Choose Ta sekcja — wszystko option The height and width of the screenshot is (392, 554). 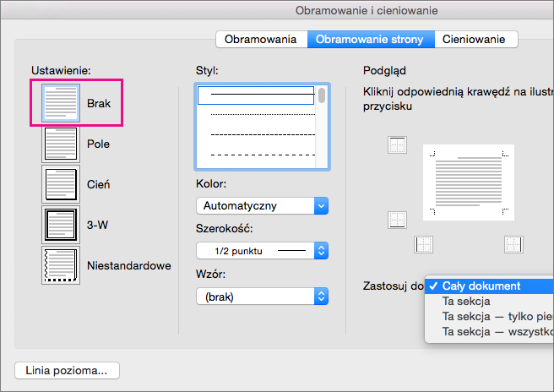pyautogui.click(x=489, y=331)
